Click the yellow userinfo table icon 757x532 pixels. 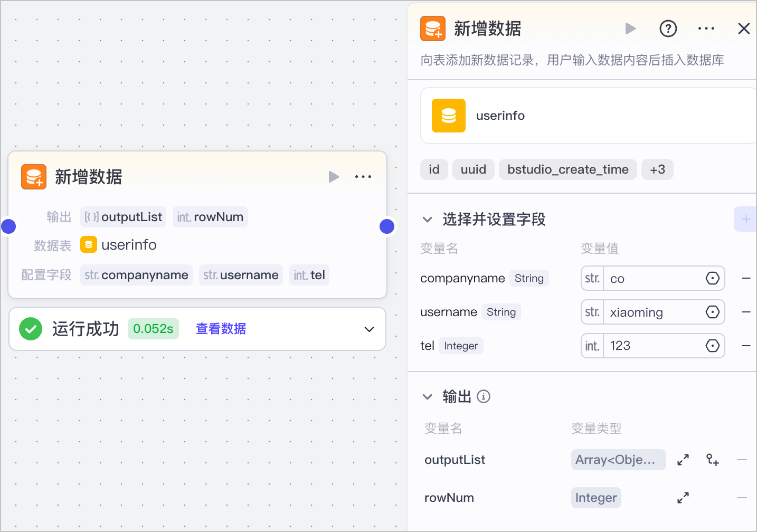pos(449,116)
